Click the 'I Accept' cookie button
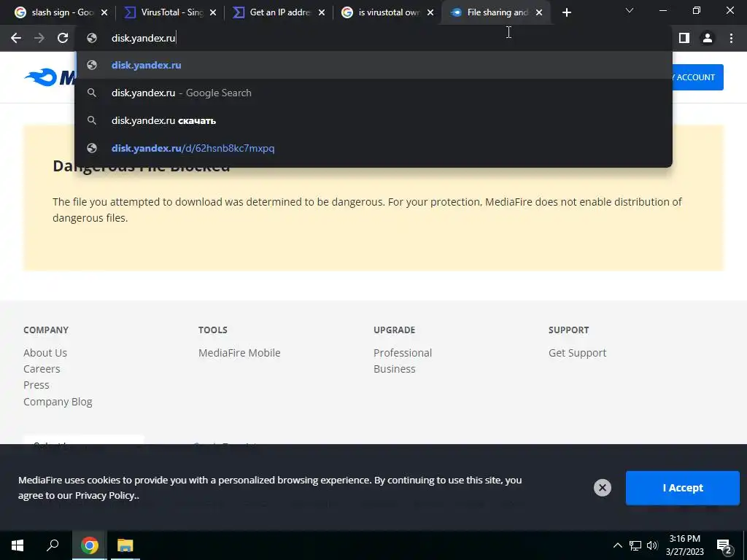This screenshot has width=747, height=560. click(683, 488)
